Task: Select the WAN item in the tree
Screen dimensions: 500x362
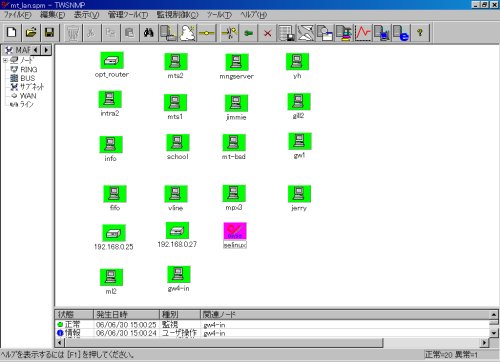Action: [28, 96]
